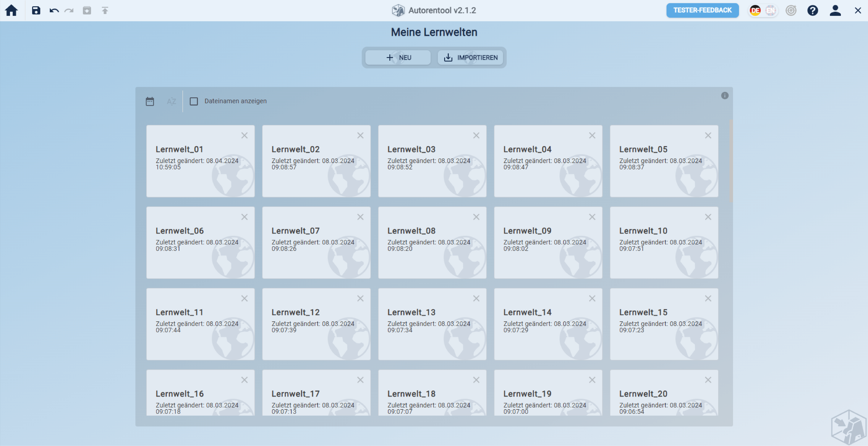The width and height of the screenshot is (868, 446).
Task: Click the target circle icon in header
Action: 791,10
